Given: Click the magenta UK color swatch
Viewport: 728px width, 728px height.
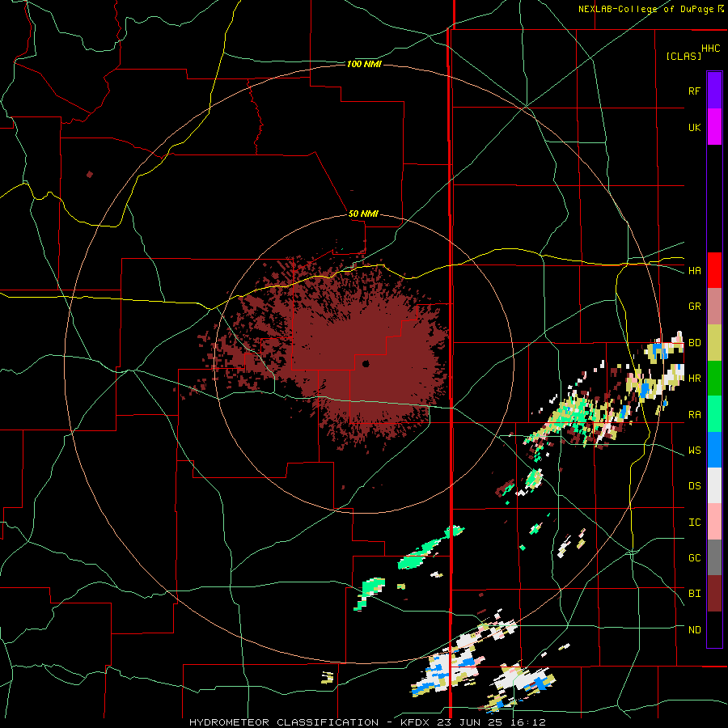Looking at the screenshot, I should [x=714, y=127].
